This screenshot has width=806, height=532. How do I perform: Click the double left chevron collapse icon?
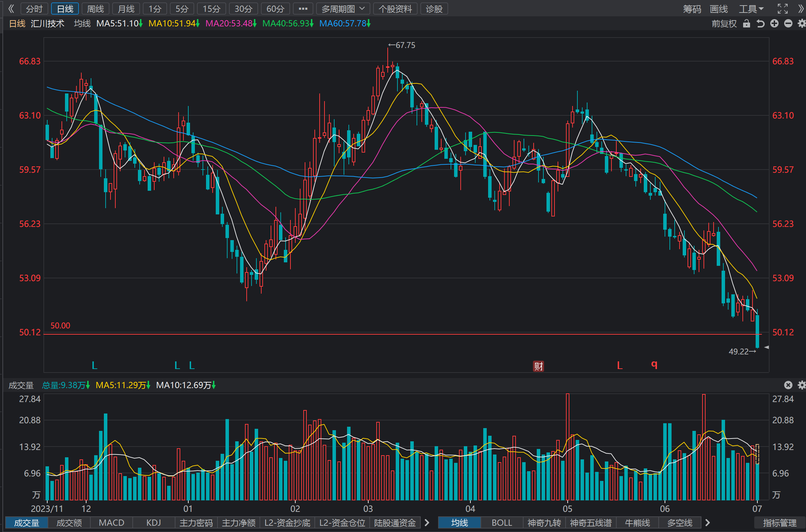coord(11,9)
